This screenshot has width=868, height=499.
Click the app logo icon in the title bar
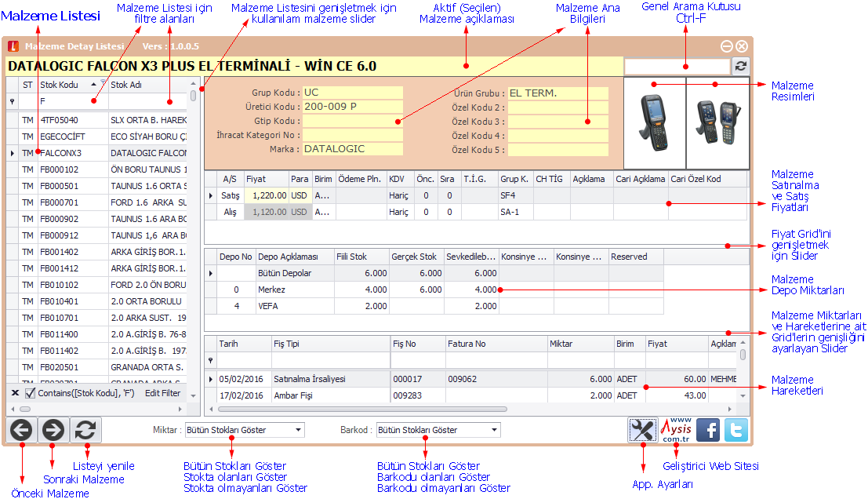(x=13, y=46)
